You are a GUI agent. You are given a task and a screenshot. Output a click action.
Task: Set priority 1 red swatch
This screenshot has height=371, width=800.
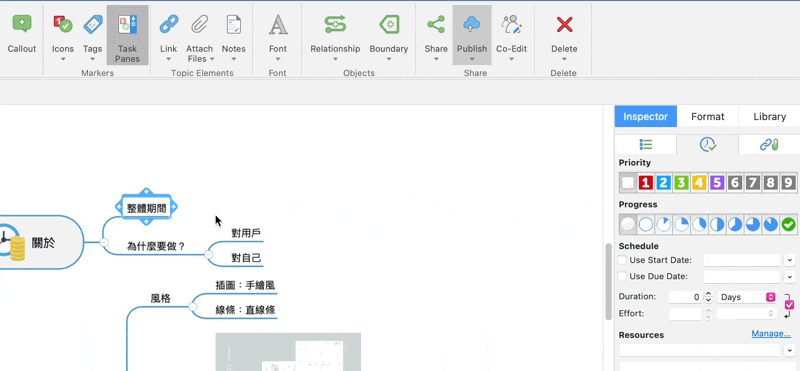tap(646, 182)
